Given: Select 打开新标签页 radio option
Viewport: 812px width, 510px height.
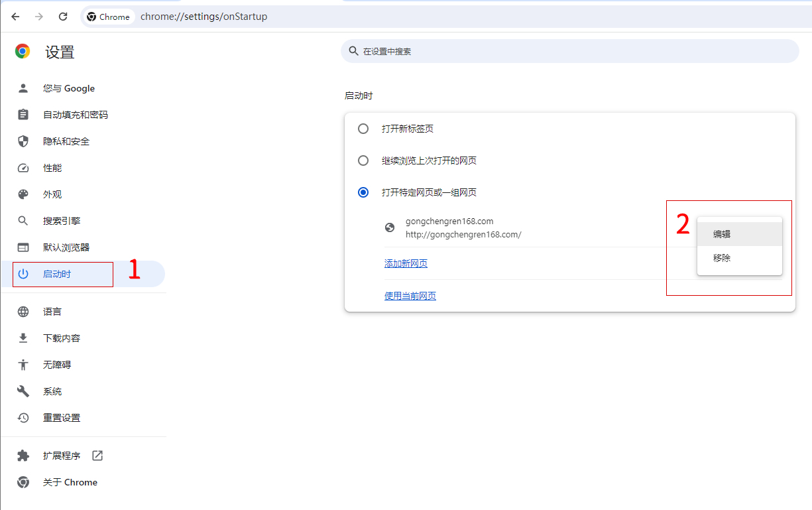Looking at the screenshot, I should (x=363, y=129).
